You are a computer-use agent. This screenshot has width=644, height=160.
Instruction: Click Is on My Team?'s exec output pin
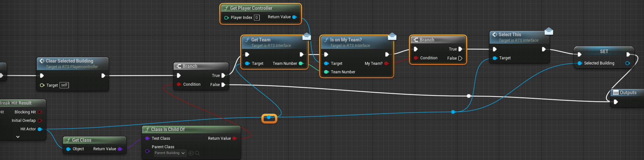click(x=387, y=54)
